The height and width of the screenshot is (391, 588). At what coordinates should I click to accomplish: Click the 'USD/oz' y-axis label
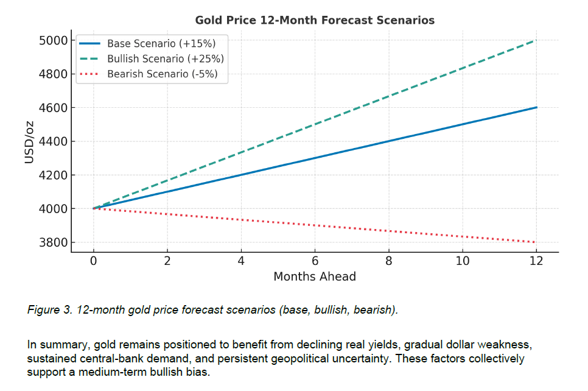pyautogui.click(x=29, y=143)
